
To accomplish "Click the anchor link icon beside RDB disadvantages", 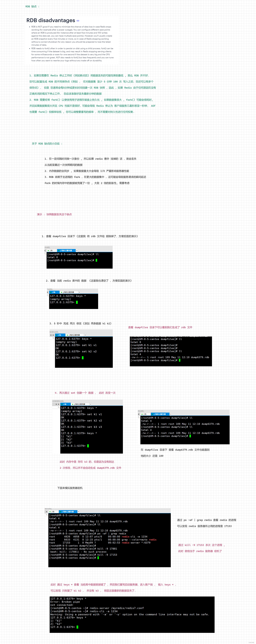I will click(78, 21).
